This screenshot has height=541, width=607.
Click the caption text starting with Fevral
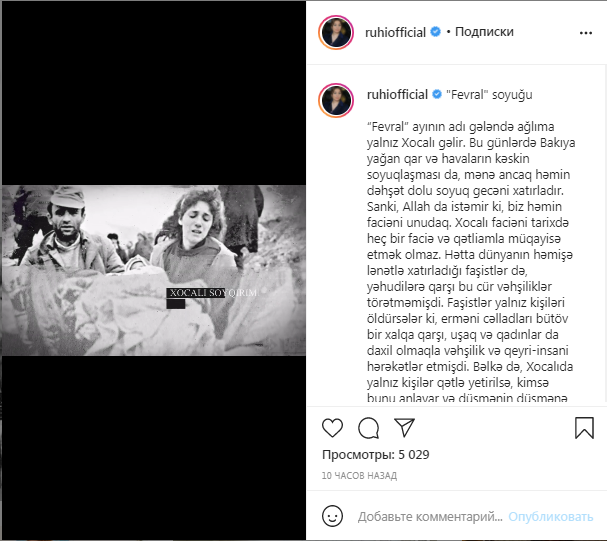click(470, 262)
